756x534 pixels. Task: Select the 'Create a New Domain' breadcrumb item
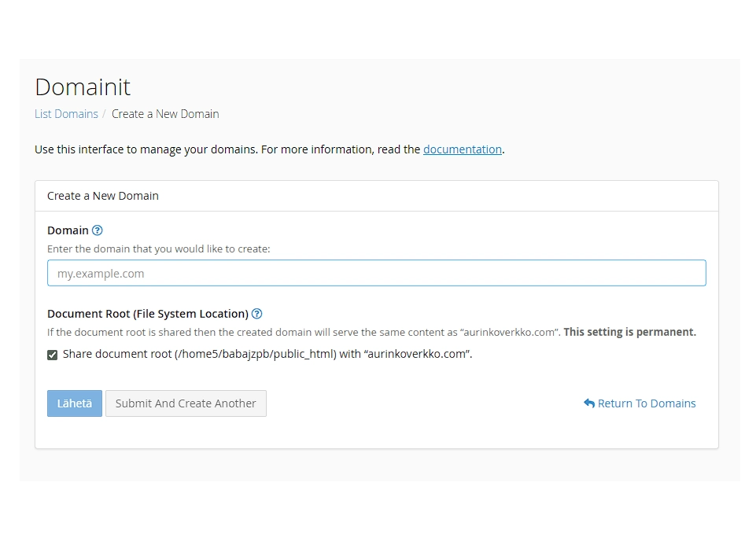click(x=165, y=114)
